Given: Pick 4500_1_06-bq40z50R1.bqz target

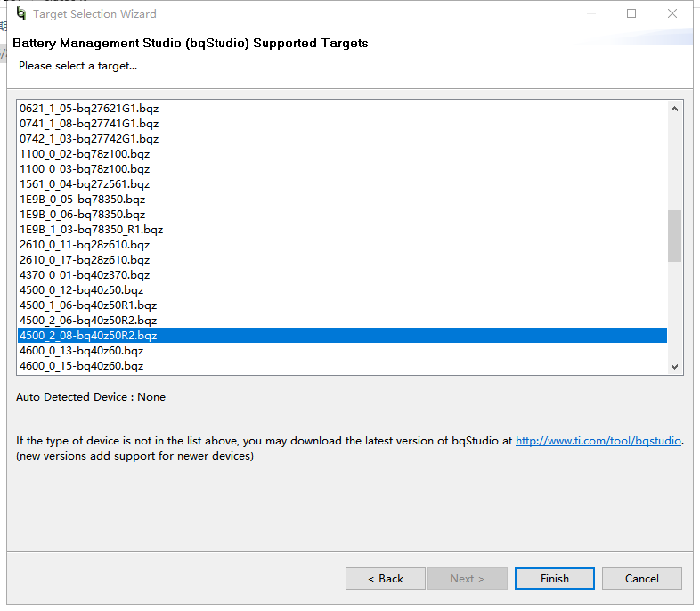Looking at the screenshot, I should [88, 305].
